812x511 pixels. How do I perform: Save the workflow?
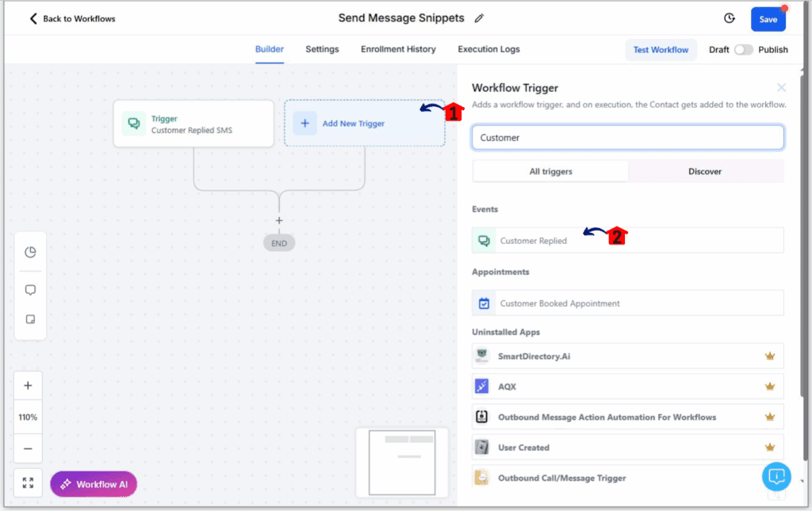tap(768, 19)
